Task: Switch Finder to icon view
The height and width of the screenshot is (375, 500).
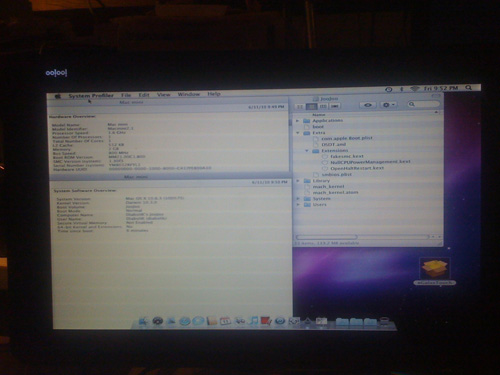Action: (x=300, y=107)
